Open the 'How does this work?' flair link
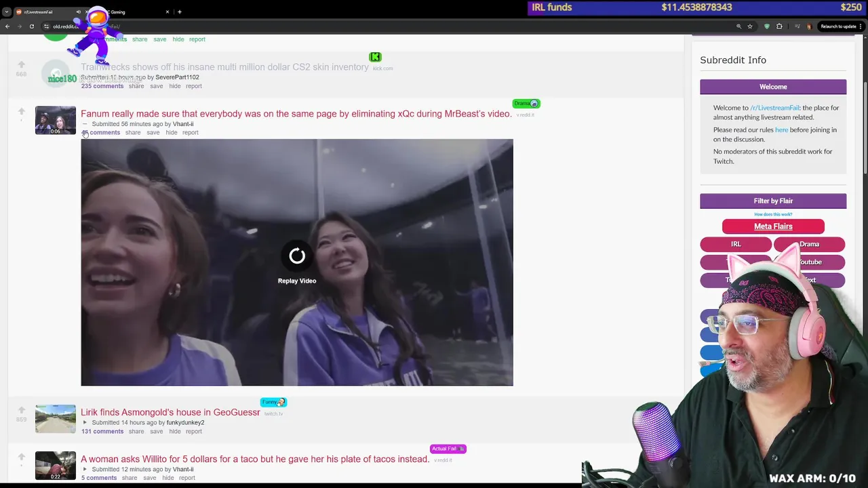Image resolution: width=868 pixels, height=488 pixels. 773,214
